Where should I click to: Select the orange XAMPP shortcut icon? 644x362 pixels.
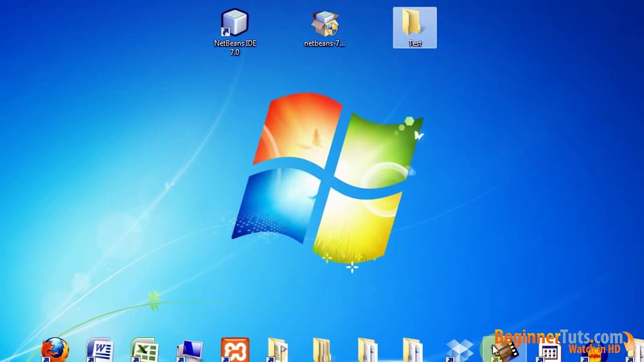(x=235, y=350)
